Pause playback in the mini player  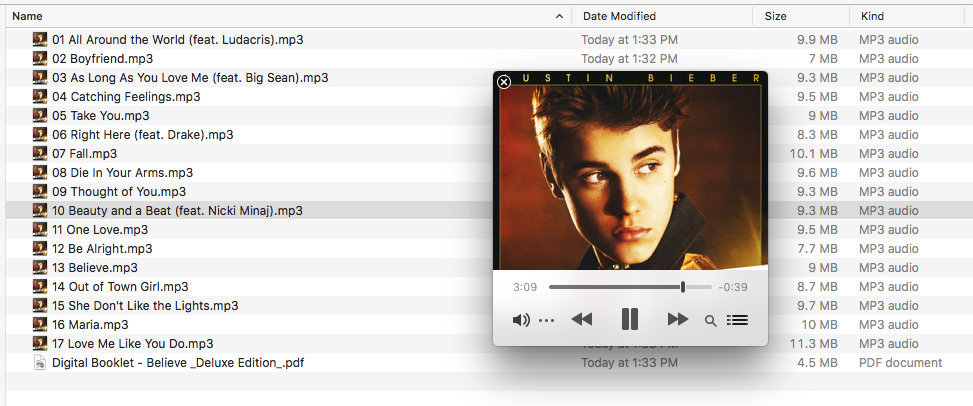click(x=629, y=319)
